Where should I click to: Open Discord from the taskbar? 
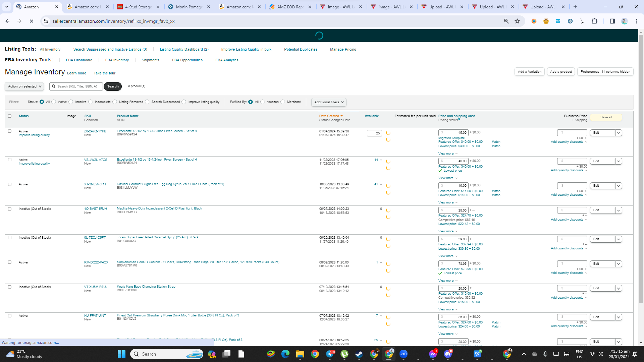[448, 354]
